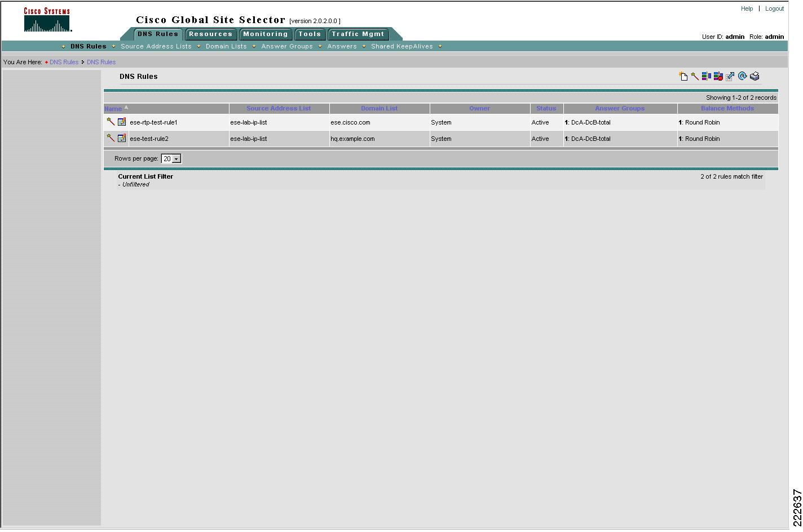Click second DNS Rules breadcrumb link
This screenshot has height=532, width=803.
pos(101,62)
